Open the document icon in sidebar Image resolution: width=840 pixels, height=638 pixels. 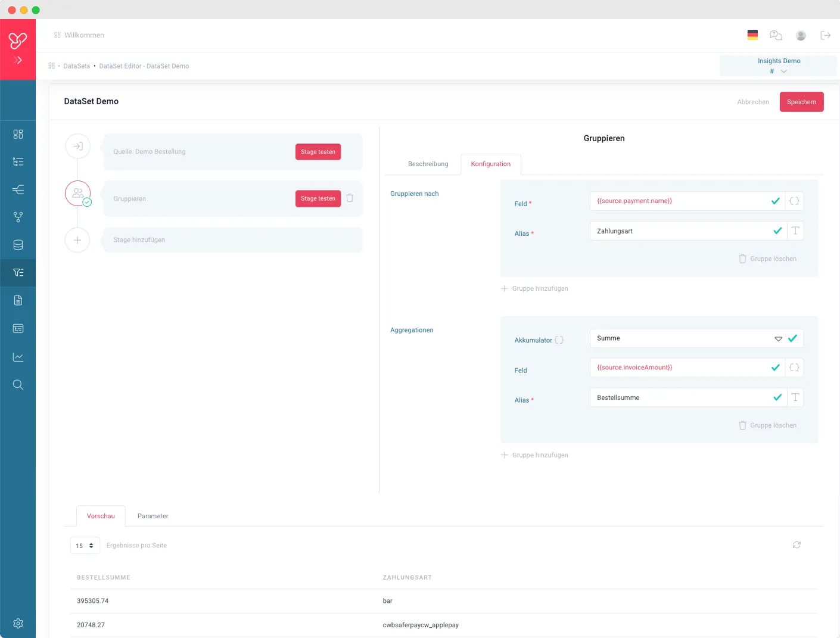point(18,300)
